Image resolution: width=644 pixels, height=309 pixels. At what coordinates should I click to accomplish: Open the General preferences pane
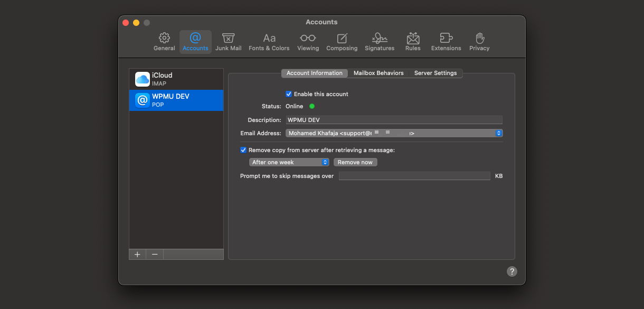[164, 41]
